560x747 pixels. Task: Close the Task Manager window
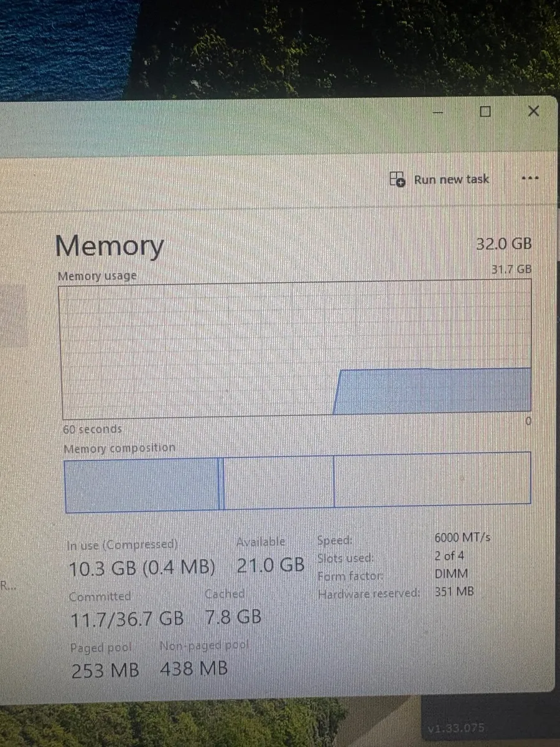533,111
